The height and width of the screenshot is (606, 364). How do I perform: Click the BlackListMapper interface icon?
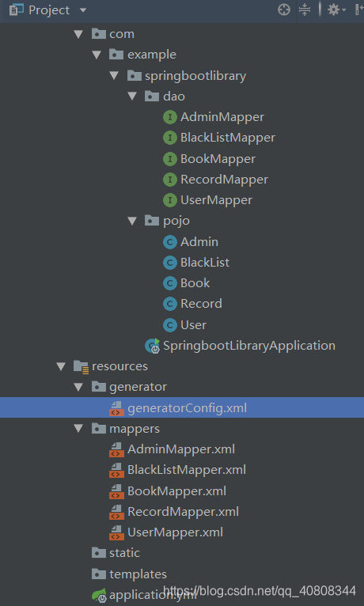(x=170, y=138)
